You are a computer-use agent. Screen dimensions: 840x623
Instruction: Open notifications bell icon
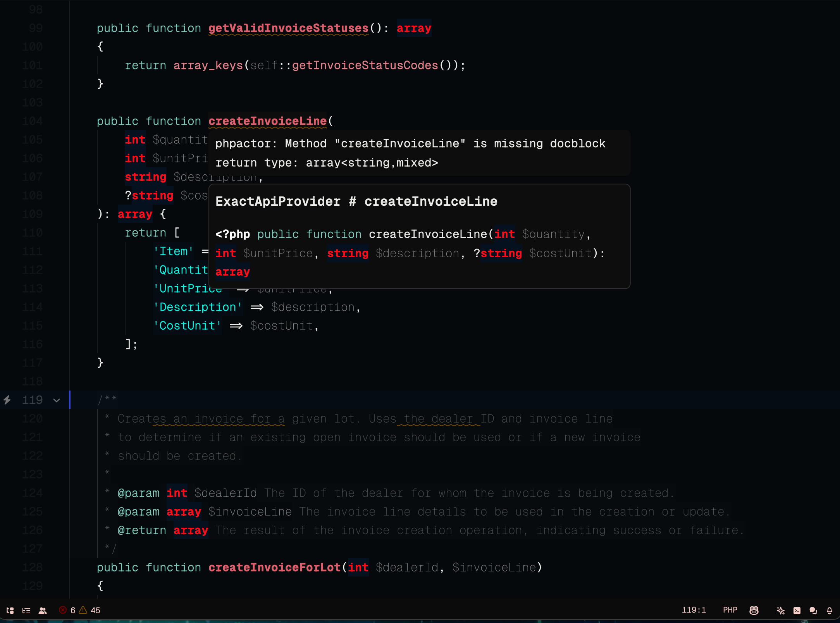point(830,610)
